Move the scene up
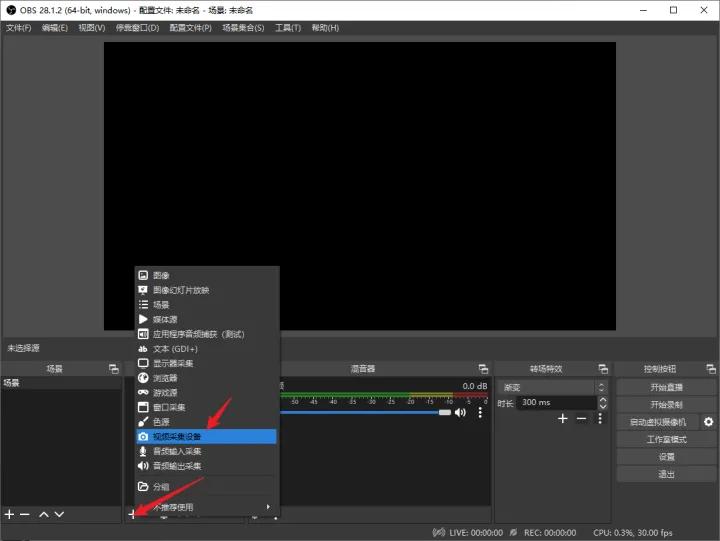Screen dimensions: 720x541 tap(44, 514)
